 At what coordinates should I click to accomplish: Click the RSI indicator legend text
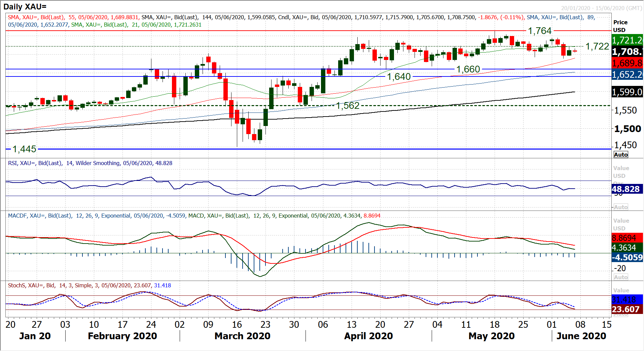(x=90, y=163)
